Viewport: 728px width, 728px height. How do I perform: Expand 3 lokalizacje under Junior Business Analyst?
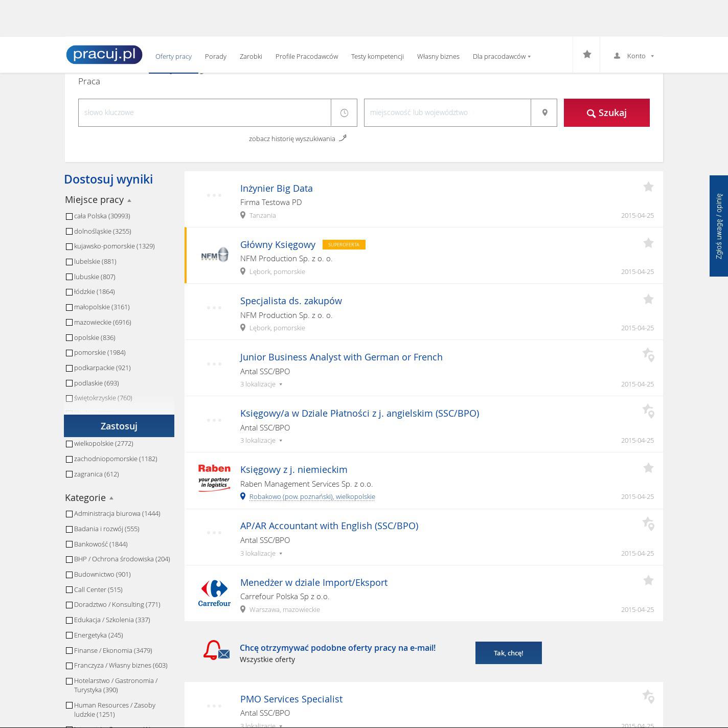pos(261,384)
